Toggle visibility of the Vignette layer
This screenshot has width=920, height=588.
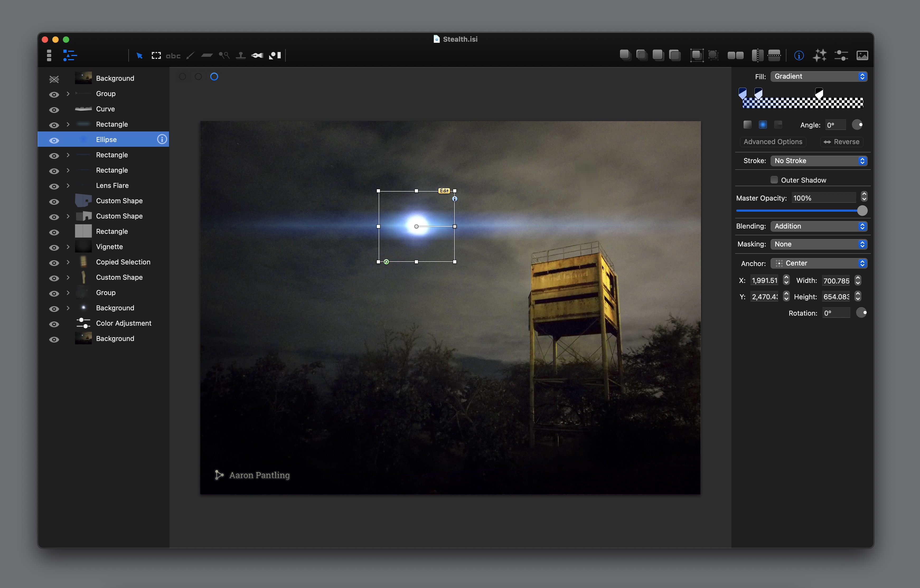[x=54, y=247]
